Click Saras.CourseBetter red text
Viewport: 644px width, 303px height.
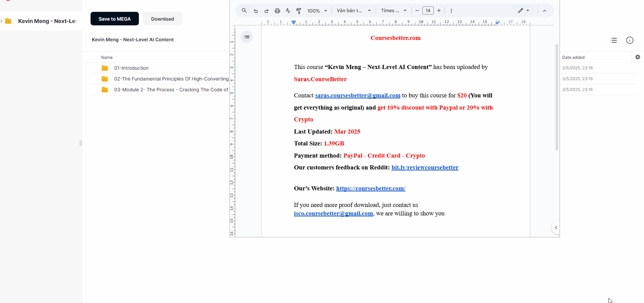click(x=320, y=79)
